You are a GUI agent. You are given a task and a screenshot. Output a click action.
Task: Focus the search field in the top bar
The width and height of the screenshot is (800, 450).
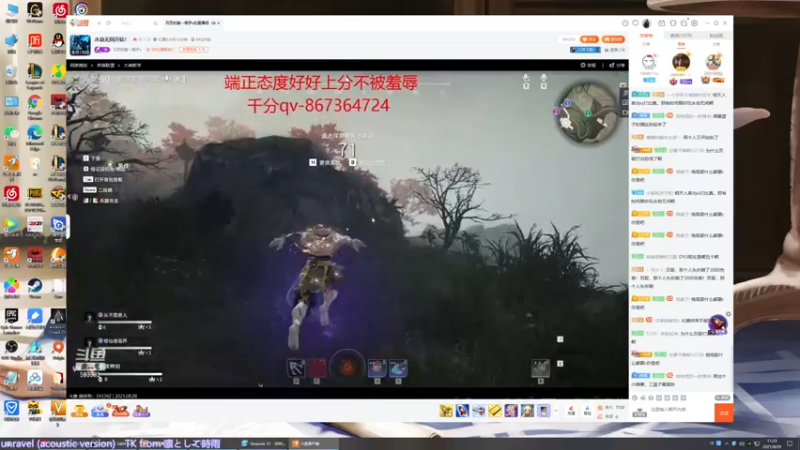click(x=135, y=23)
